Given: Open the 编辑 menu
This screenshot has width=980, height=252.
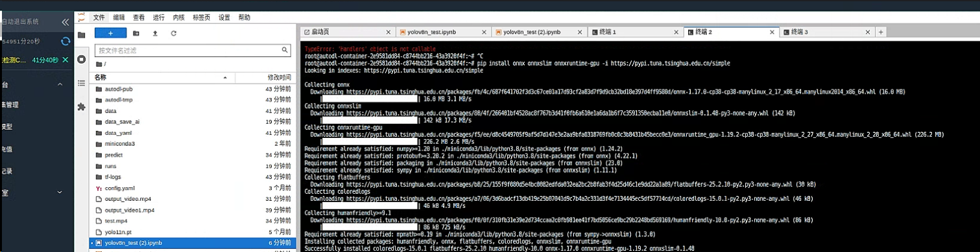Looking at the screenshot, I should coord(119,17).
